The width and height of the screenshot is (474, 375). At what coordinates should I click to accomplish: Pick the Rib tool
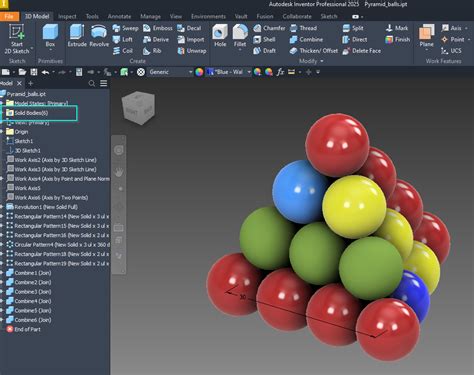click(152, 51)
